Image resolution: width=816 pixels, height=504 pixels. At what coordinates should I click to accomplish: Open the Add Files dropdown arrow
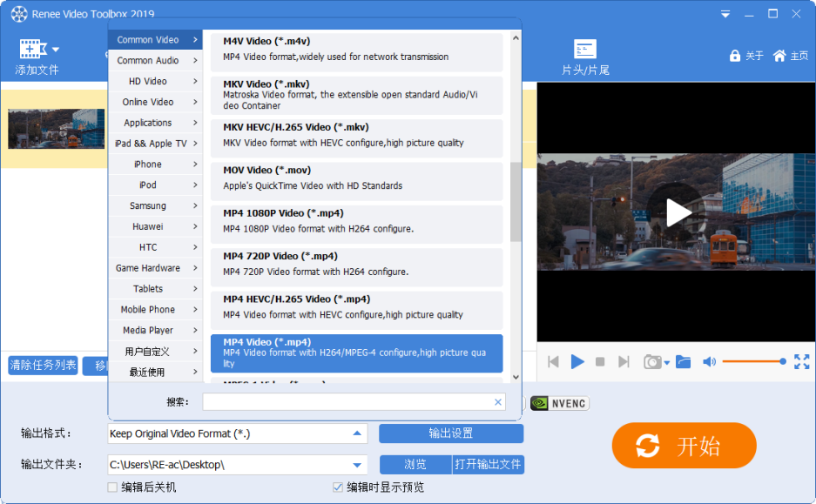click(56, 50)
